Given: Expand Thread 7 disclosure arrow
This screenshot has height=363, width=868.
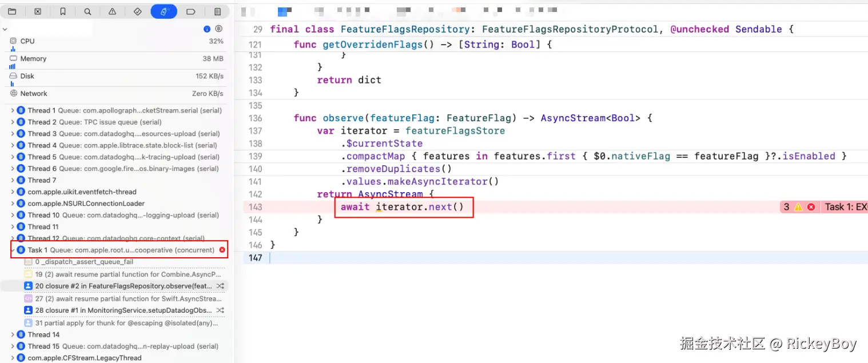Looking at the screenshot, I should click(13, 180).
